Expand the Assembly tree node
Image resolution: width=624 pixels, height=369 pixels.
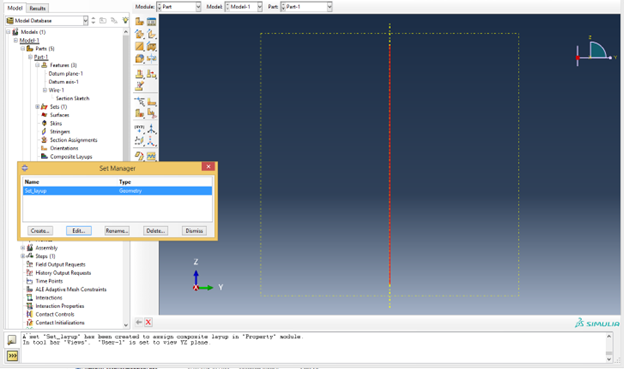(x=23, y=248)
